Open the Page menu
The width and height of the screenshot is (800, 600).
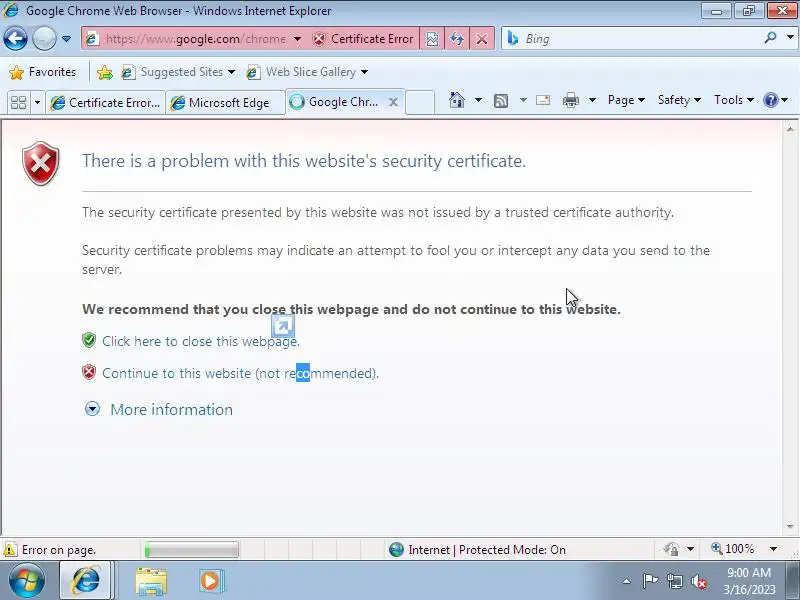click(x=626, y=100)
